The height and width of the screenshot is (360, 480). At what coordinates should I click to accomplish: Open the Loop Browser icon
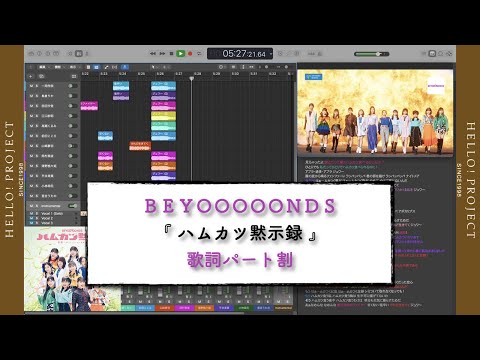(x=441, y=53)
